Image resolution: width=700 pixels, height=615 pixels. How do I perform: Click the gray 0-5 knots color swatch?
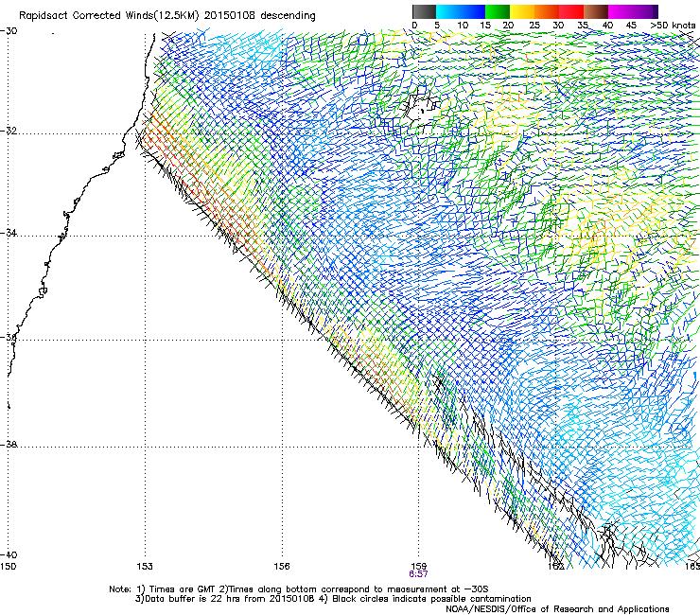point(424,11)
